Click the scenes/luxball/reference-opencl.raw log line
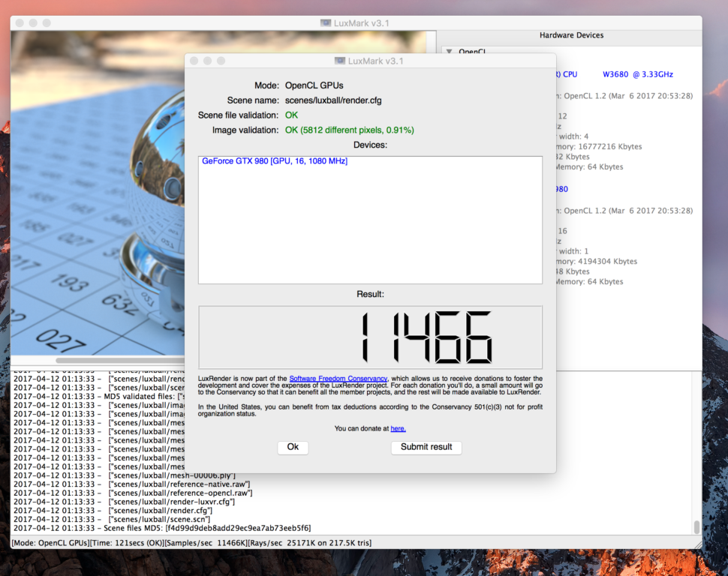 (133, 493)
